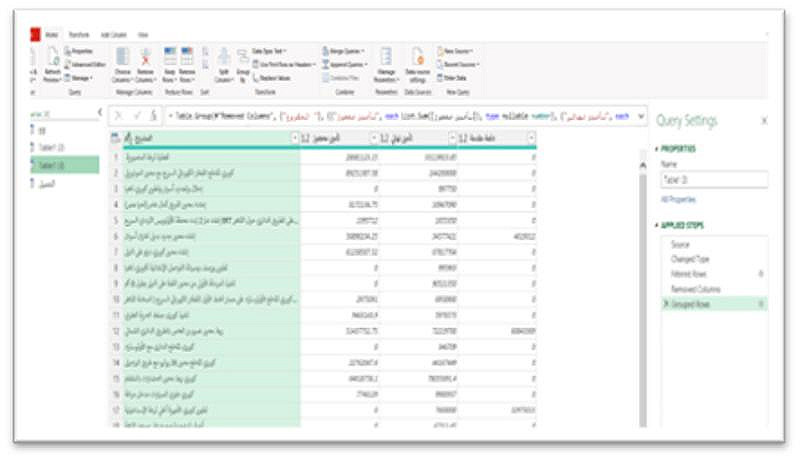
Task: Confirm formula with checkmark icon
Action: click(x=137, y=116)
